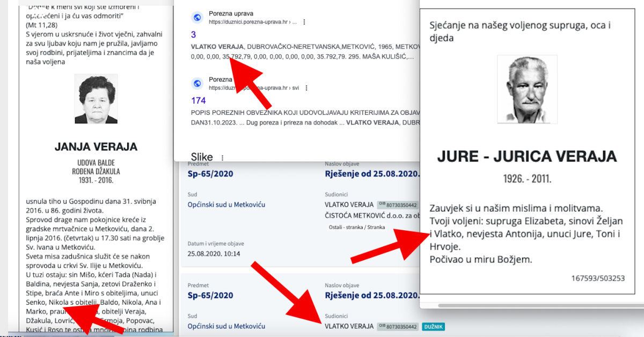This screenshot has height=337, width=644.
Task: Click VLATKO VERAJA snippet in first search result
Action: (x=217, y=47)
